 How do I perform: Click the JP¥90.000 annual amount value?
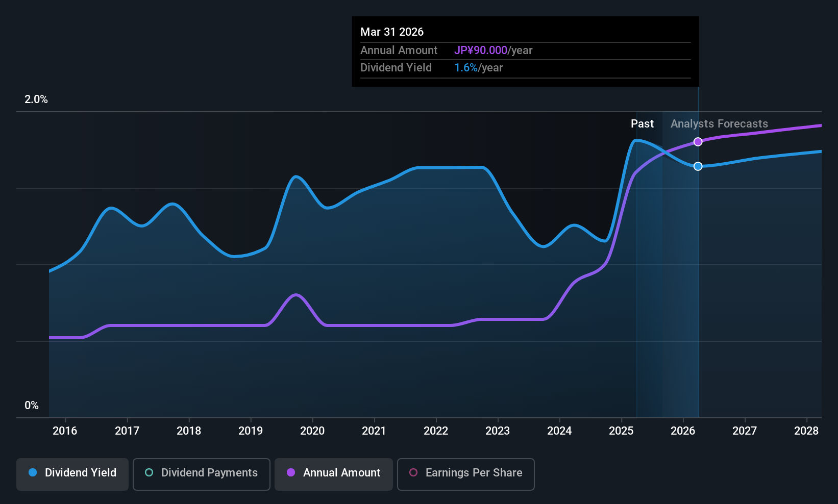pyautogui.click(x=481, y=50)
